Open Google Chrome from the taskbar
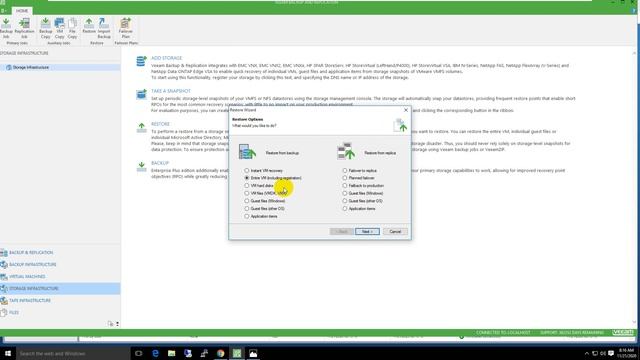Viewport: 640px width, 360px height. tap(220, 353)
